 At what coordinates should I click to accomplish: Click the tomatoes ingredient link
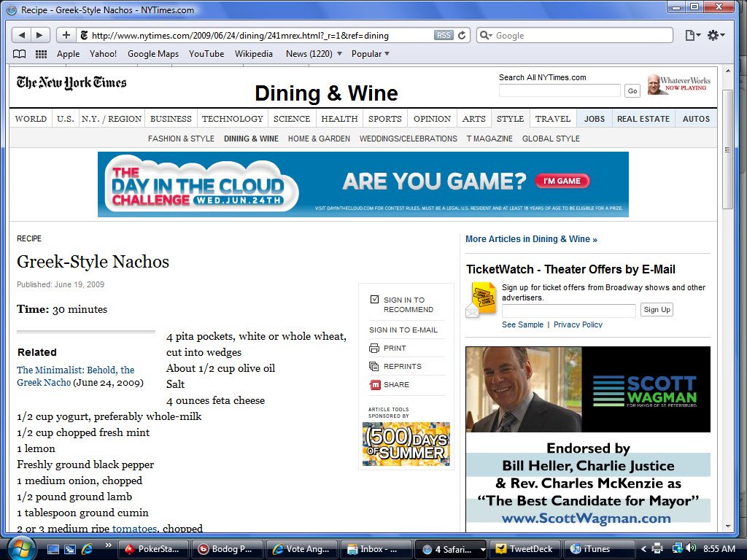point(134,528)
